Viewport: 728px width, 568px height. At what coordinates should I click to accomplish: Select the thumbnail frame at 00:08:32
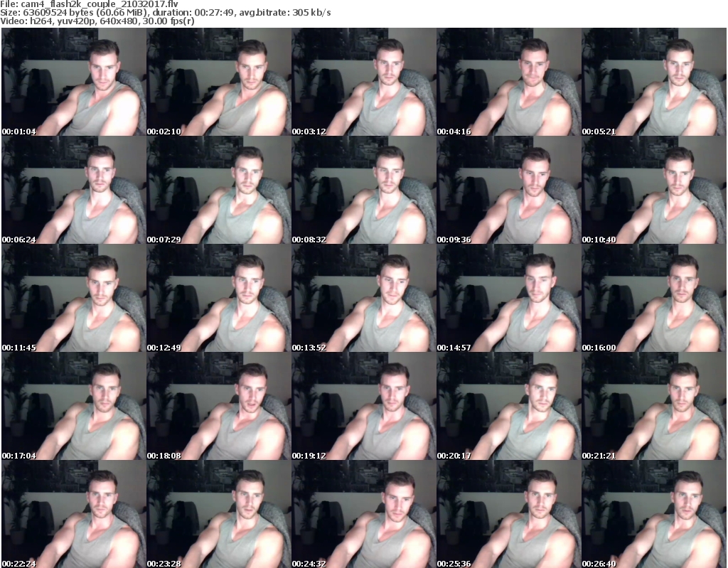click(x=363, y=190)
